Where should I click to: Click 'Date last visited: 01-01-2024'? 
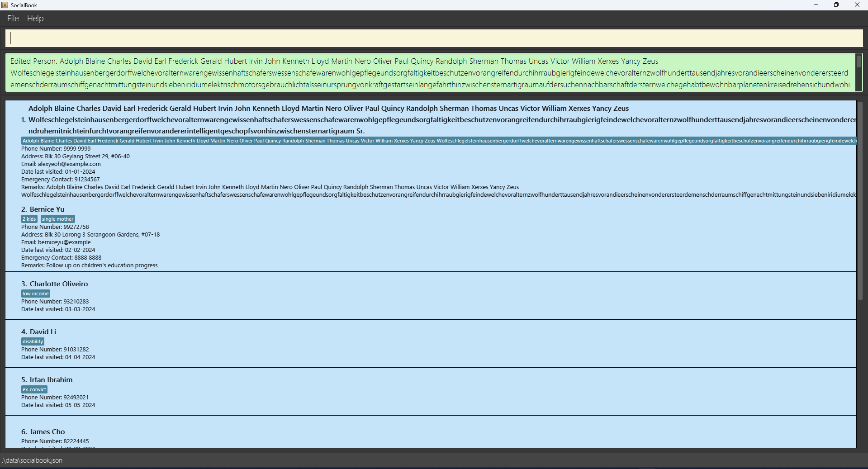point(58,172)
